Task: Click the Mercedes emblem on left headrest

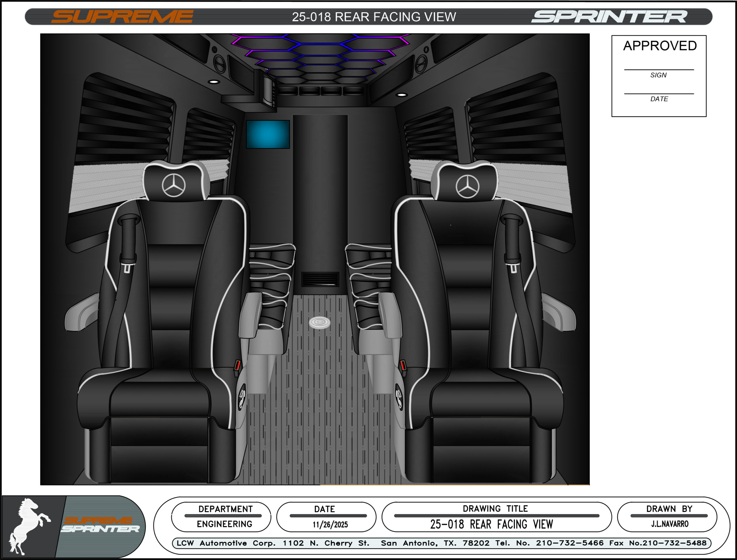Action: point(174,185)
